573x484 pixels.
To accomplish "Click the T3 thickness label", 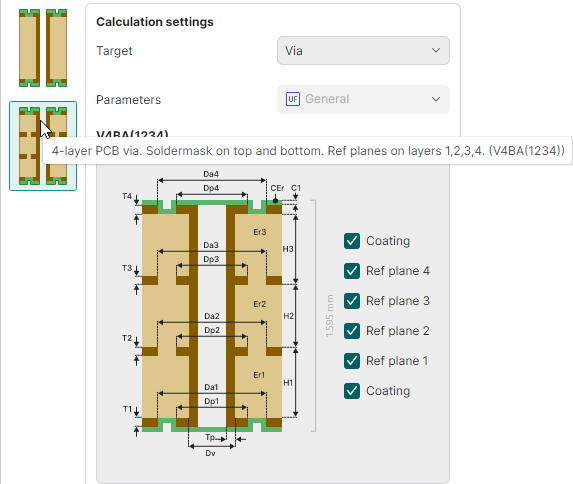I will [x=127, y=268].
